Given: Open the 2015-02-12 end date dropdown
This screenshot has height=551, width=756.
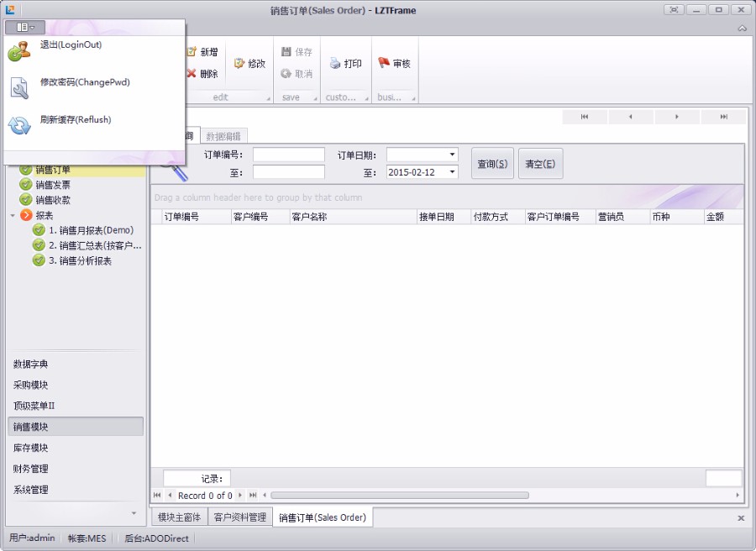Looking at the screenshot, I should (x=452, y=172).
